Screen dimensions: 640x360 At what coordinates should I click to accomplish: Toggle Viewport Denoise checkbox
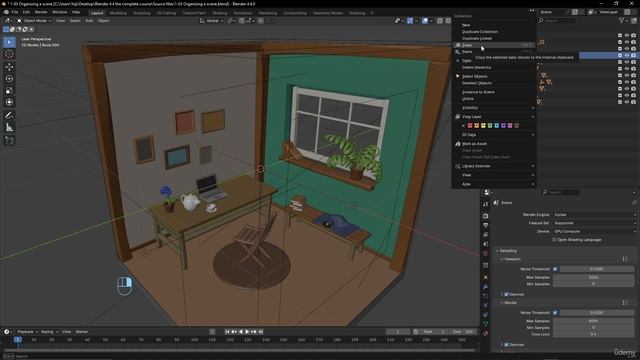[x=506, y=294]
